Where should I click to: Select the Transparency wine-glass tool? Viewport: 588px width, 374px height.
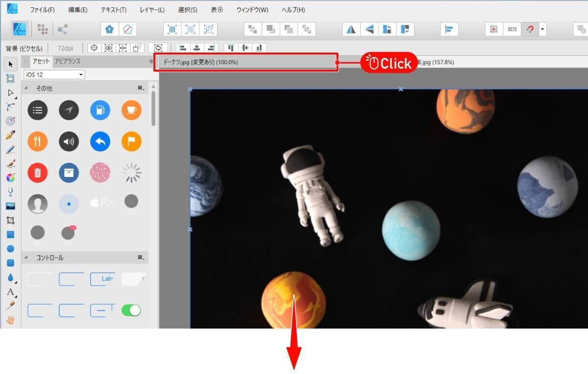[x=10, y=192]
